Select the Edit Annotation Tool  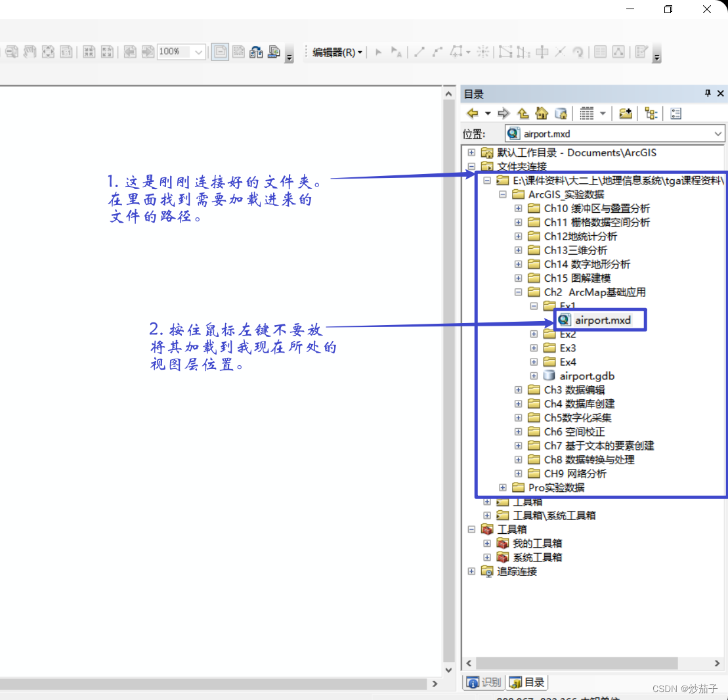pos(396,52)
